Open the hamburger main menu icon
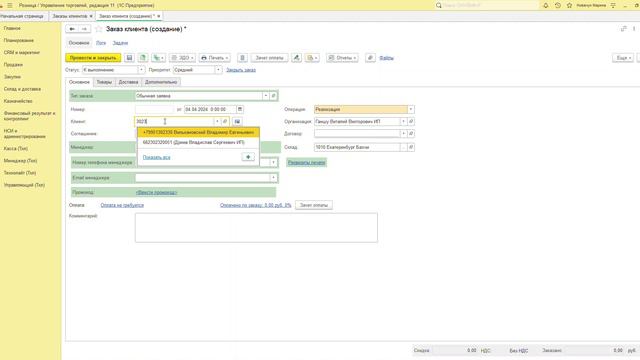This screenshot has height=360, width=640. [x=10, y=6]
